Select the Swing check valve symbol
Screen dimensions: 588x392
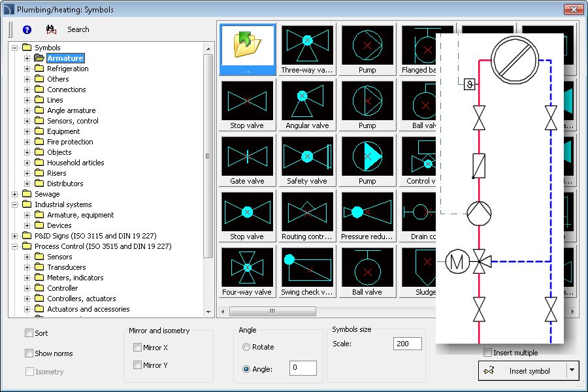[307, 272]
